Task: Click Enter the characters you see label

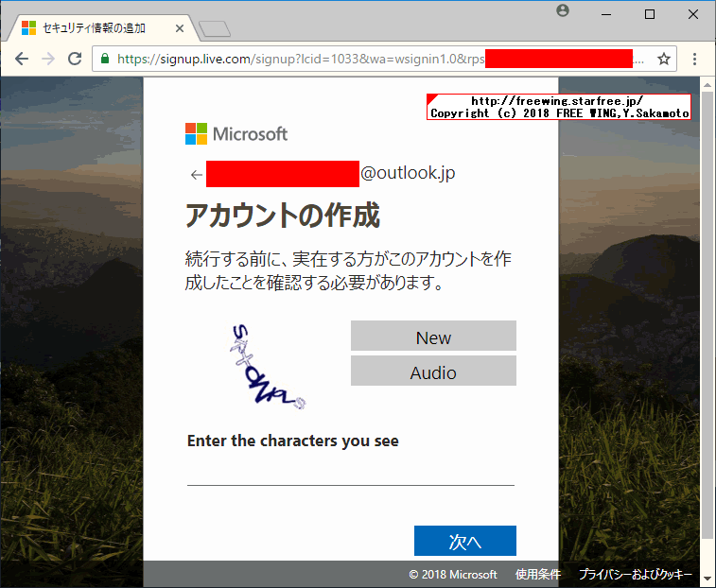Action: coord(292,441)
